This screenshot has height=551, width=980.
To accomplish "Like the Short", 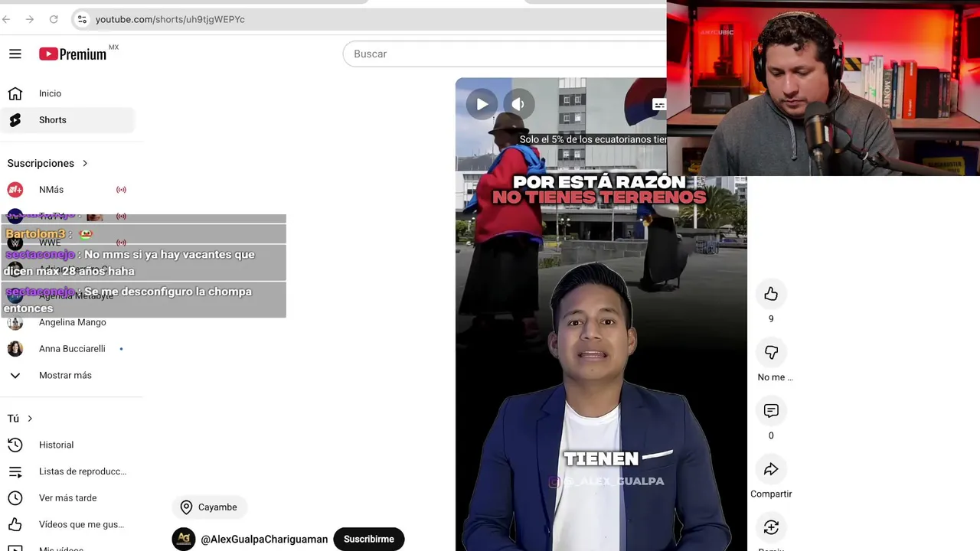I will pos(771,294).
